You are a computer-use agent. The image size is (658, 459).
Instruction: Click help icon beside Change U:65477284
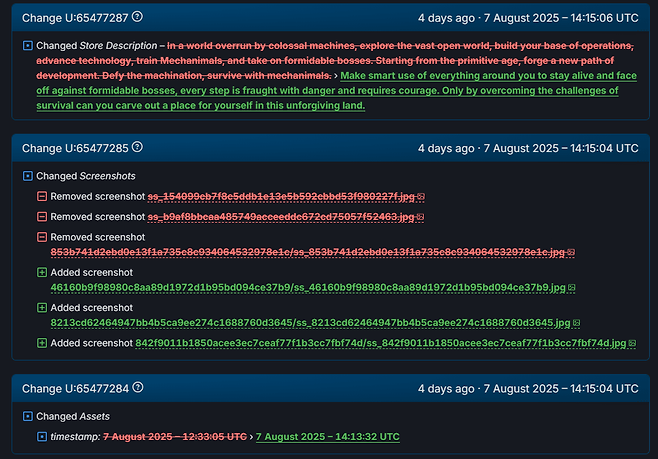[x=137, y=388]
